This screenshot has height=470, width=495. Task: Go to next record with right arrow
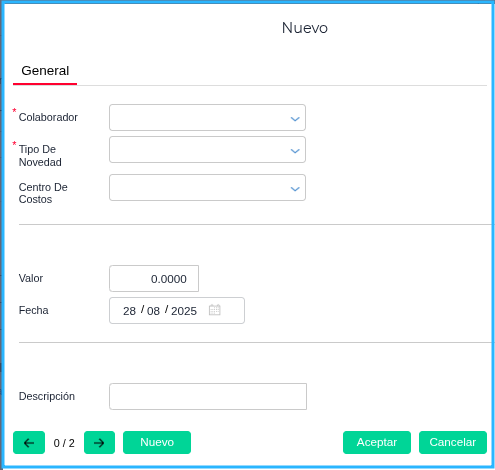point(99,442)
